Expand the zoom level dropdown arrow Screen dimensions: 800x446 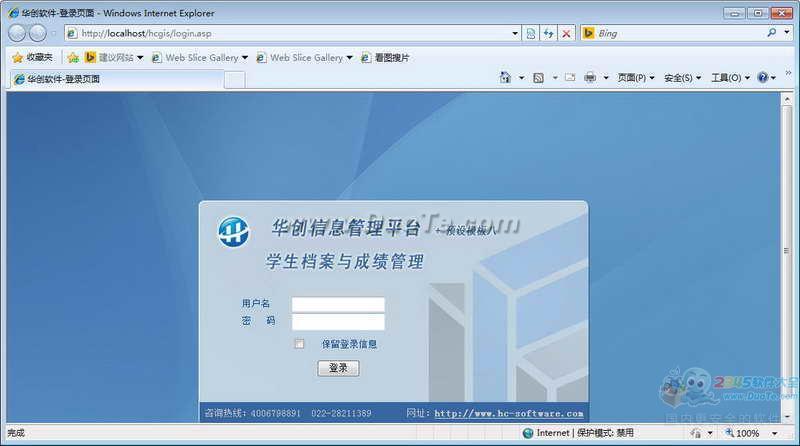point(774,433)
